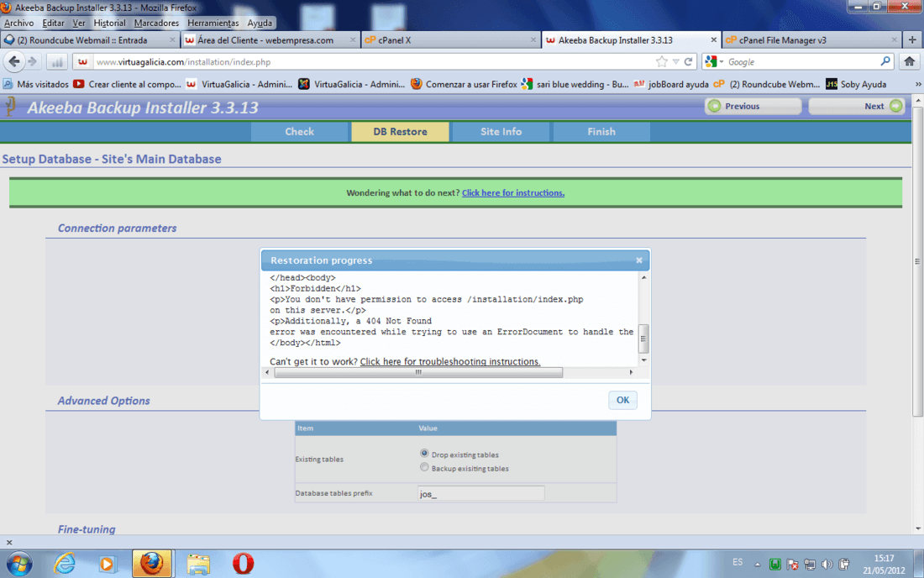Viewport: 924px width, 578px height.
Task: Open volume speaker icon in system tray
Action: pos(827,565)
